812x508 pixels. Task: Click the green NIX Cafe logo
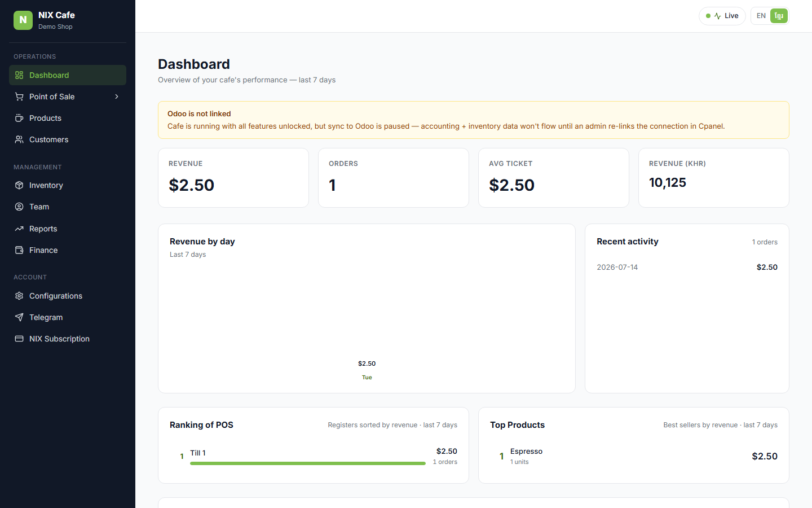tap(23, 20)
